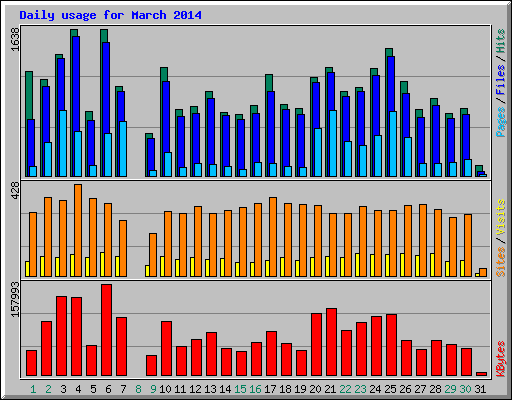This screenshot has width=512, height=400.
Task: Click day label 21 on x-axis
Action: click(330, 389)
